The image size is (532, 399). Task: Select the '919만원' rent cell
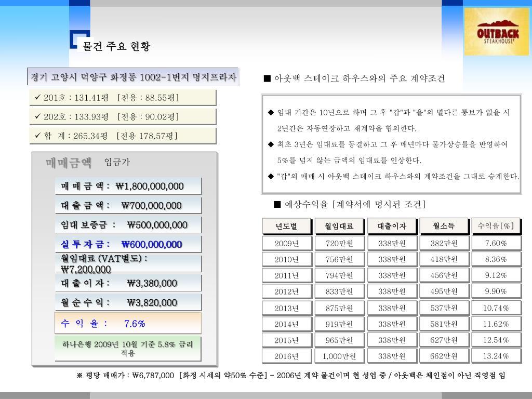point(339,324)
